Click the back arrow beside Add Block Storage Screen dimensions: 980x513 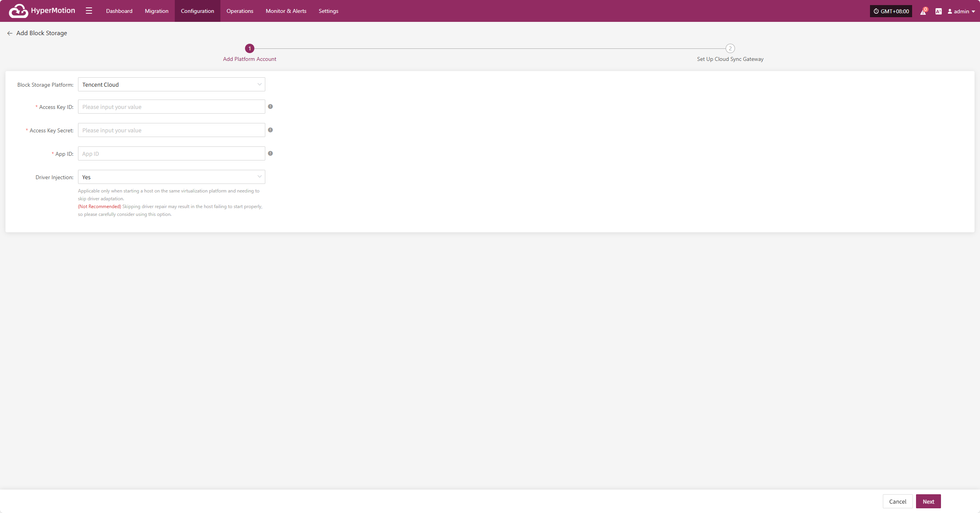point(10,33)
